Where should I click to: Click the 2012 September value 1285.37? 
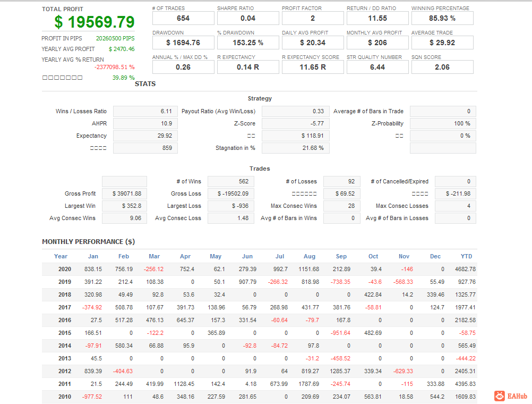coord(340,372)
